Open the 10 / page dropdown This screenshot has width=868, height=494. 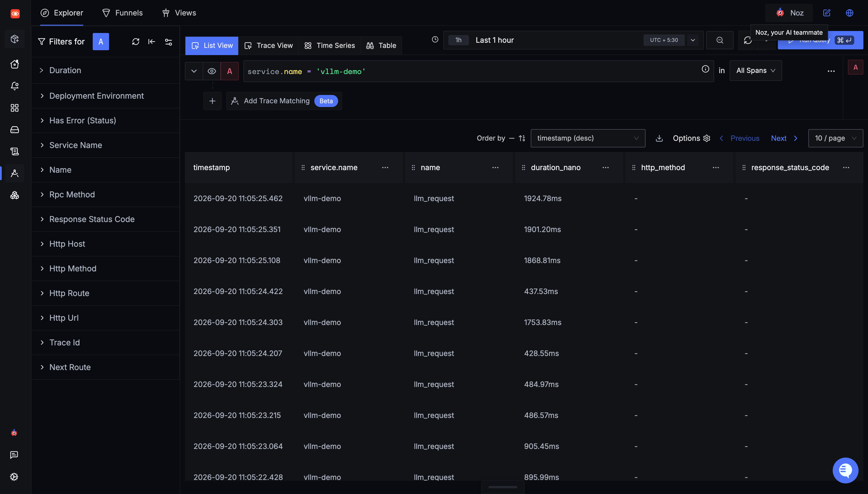835,138
